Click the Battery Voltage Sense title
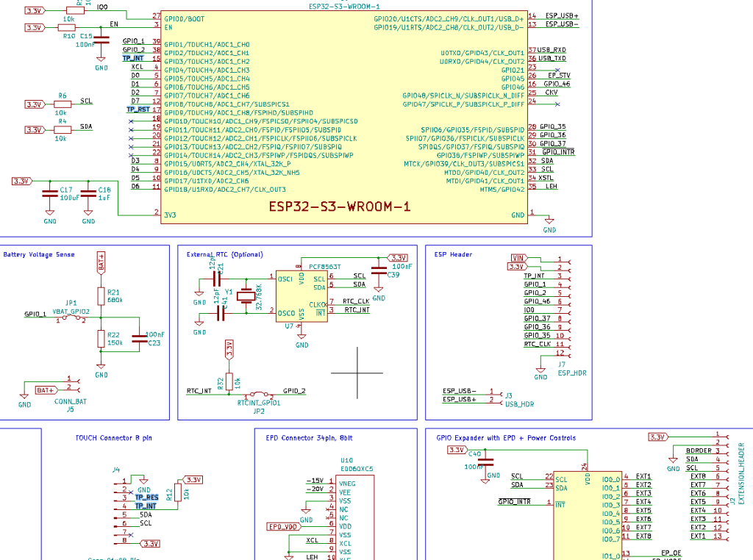Viewport: 753px width, 560px height. pos(39,254)
